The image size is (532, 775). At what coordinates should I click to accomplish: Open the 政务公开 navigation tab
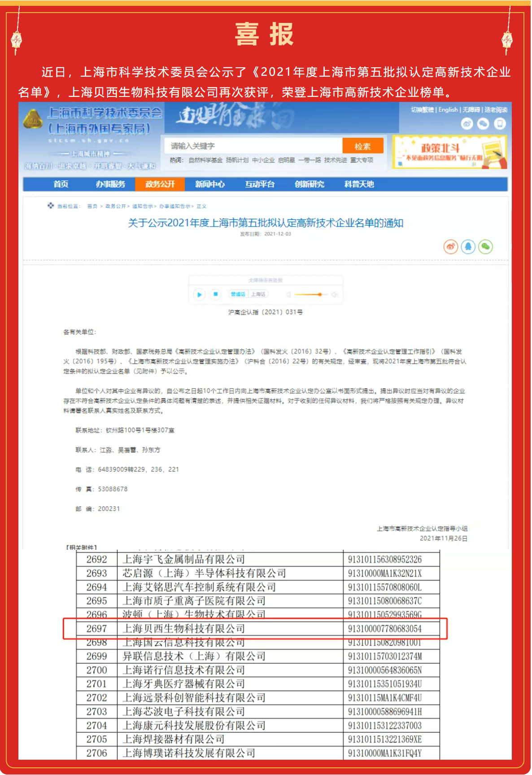(x=160, y=184)
